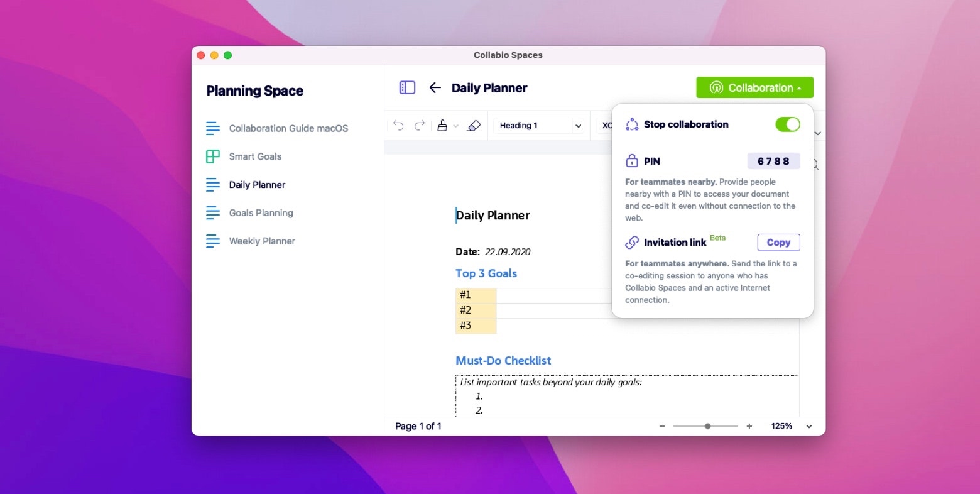This screenshot has height=494, width=980.
Task: Click list item 2. in checklist
Action: pyautogui.click(x=479, y=410)
